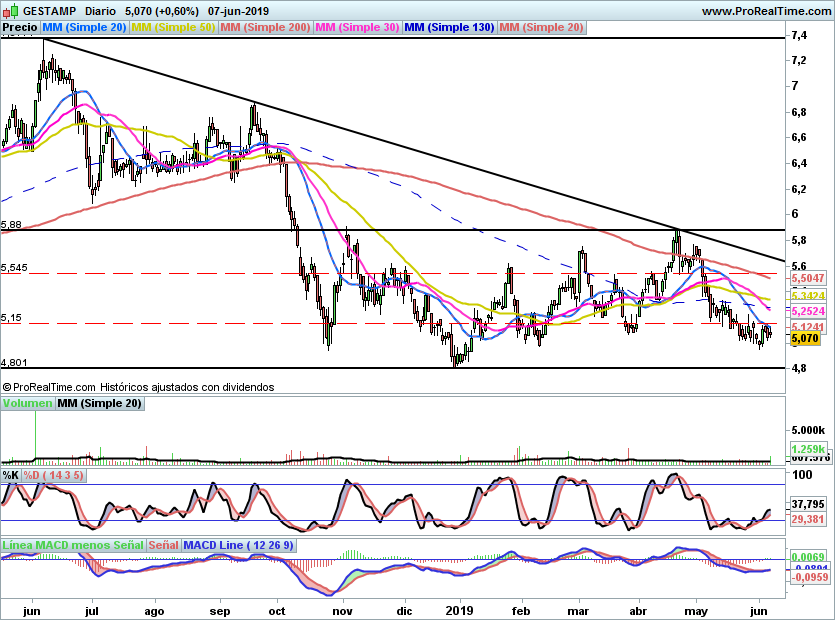Image resolution: width=835 pixels, height=620 pixels.
Task: Click the bullish/bearish candle icon beside GESTAMP
Action: click(x=11, y=10)
